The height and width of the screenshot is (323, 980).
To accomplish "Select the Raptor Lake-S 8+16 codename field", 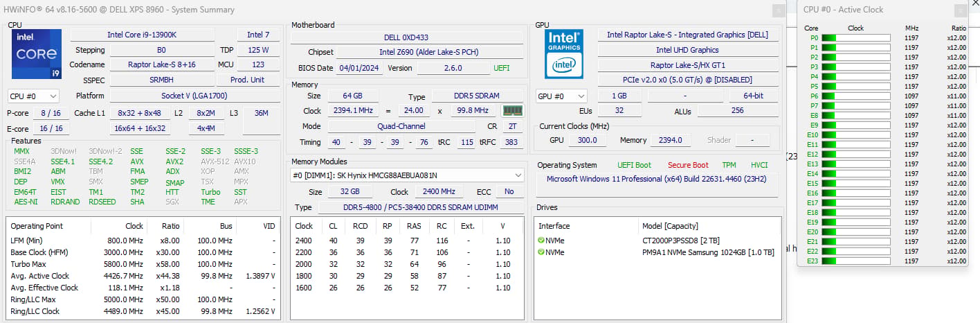I will point(161,64).
